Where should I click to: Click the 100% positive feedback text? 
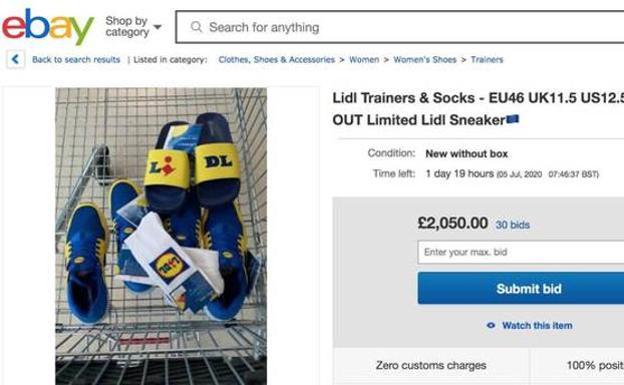tap(595, 365)
